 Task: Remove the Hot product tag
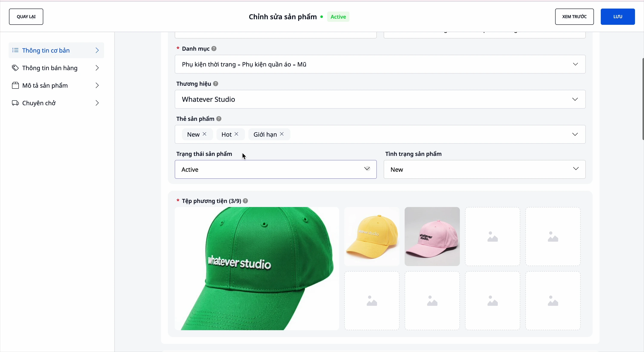[237, 134]
